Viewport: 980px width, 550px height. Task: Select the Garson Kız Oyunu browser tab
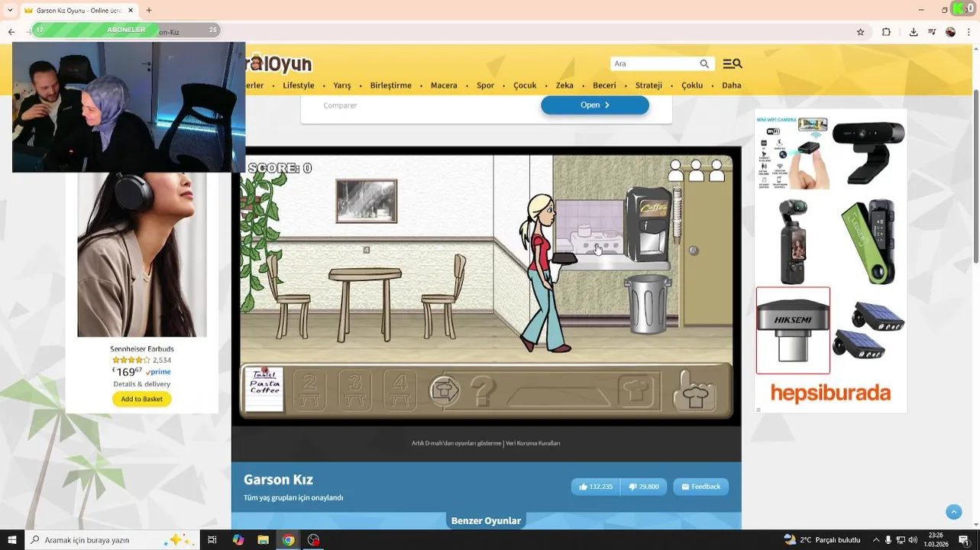click(x=78, y=10)
